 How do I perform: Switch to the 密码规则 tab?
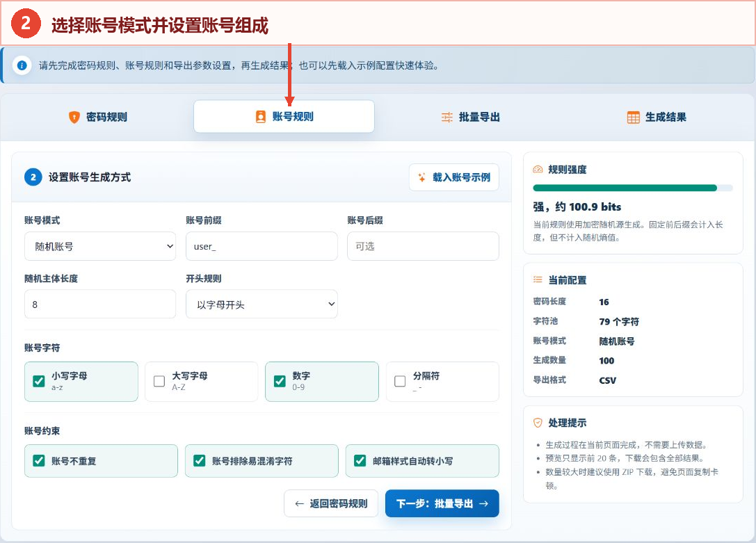[98, 117]
